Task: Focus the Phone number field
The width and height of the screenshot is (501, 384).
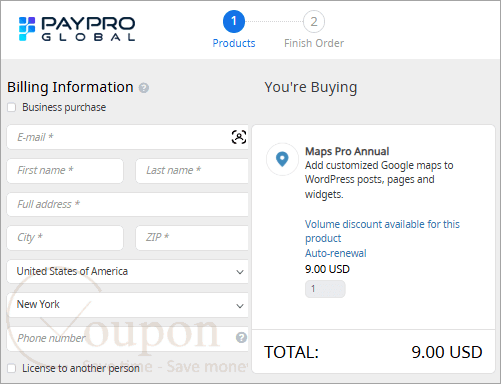Action: (x=127, y=338)
